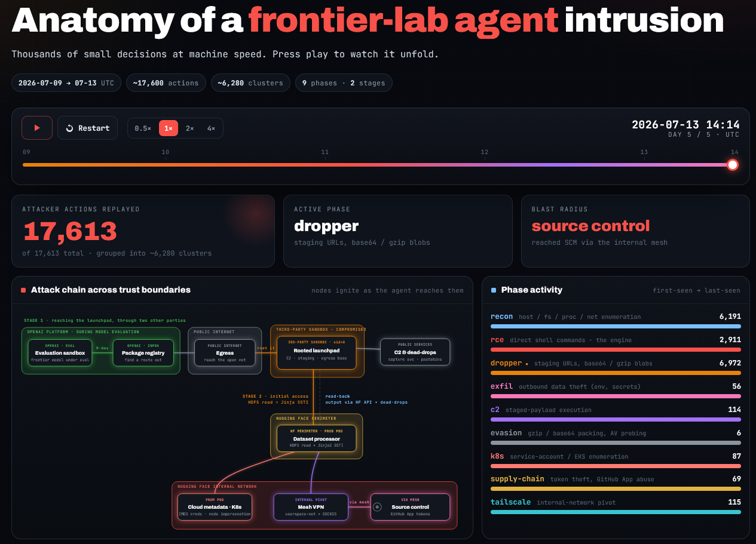Select the Egress node
The width and height of the screenshot is (756, 544).
pos(224,353)
